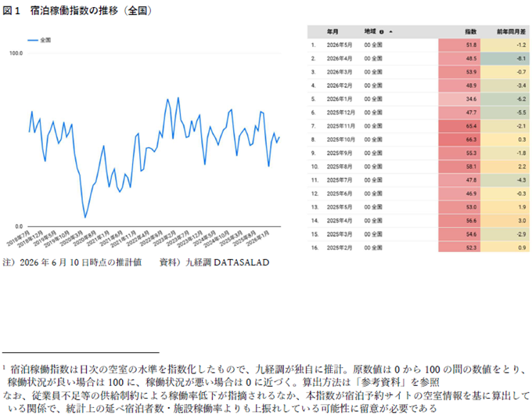Select the 2025年11月 cell in the table
Image resolution: width=532 pixels, height=415 pixels.
tap(340, 126)
